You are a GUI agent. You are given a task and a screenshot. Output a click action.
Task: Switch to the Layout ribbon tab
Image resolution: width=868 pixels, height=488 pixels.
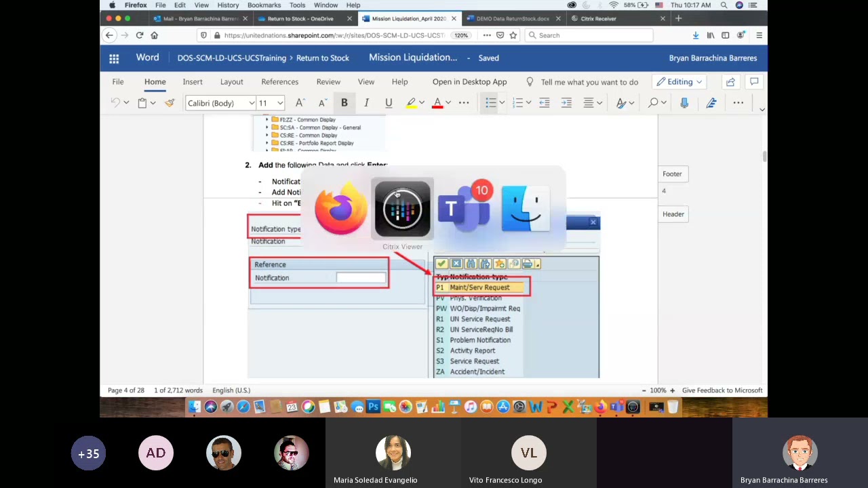point(231,82)
